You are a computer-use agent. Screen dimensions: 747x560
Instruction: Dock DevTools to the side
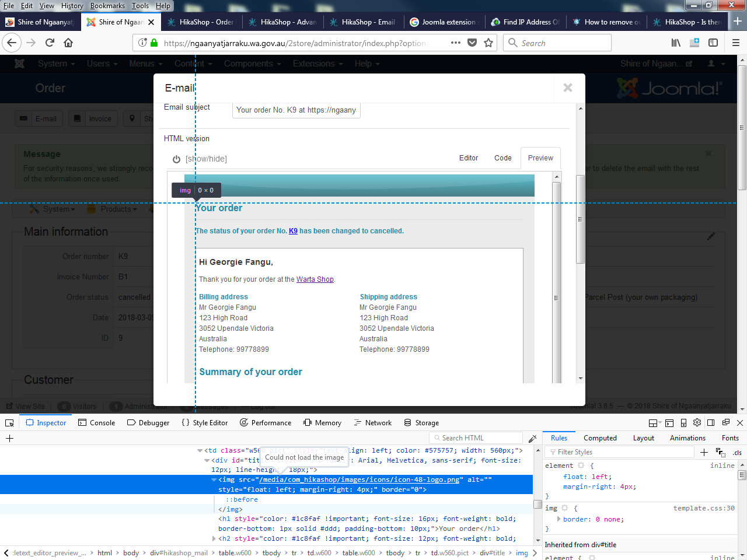click(711, 423)
